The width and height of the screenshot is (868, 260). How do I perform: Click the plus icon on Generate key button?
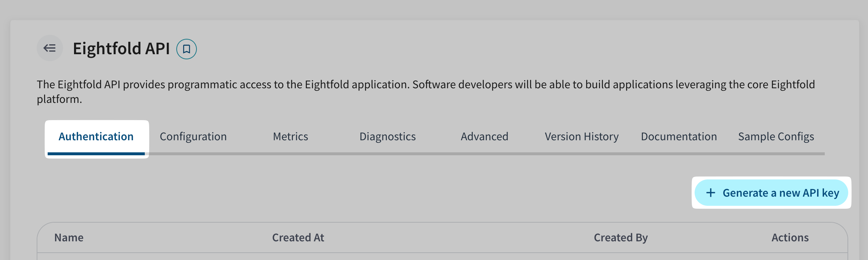[711, 193]
